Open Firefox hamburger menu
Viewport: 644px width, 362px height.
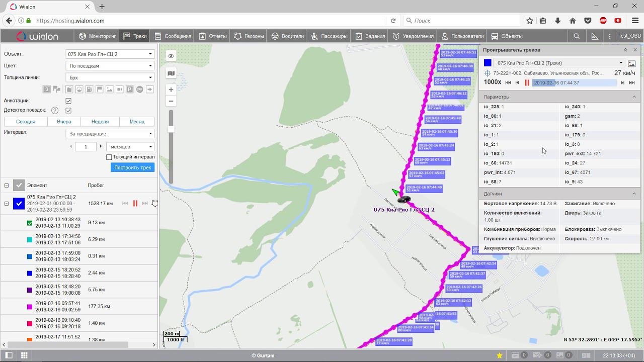pos(635,21)
